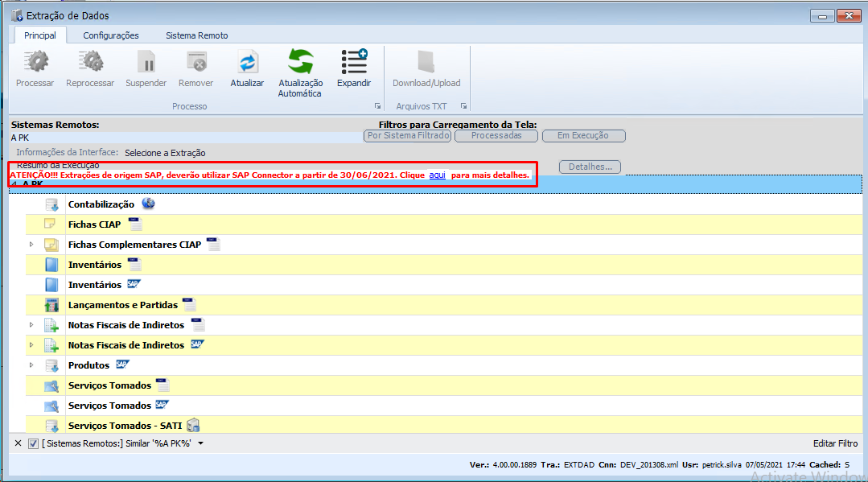
Task: Click the Expandir list icon
Action: tap(354, 61)
